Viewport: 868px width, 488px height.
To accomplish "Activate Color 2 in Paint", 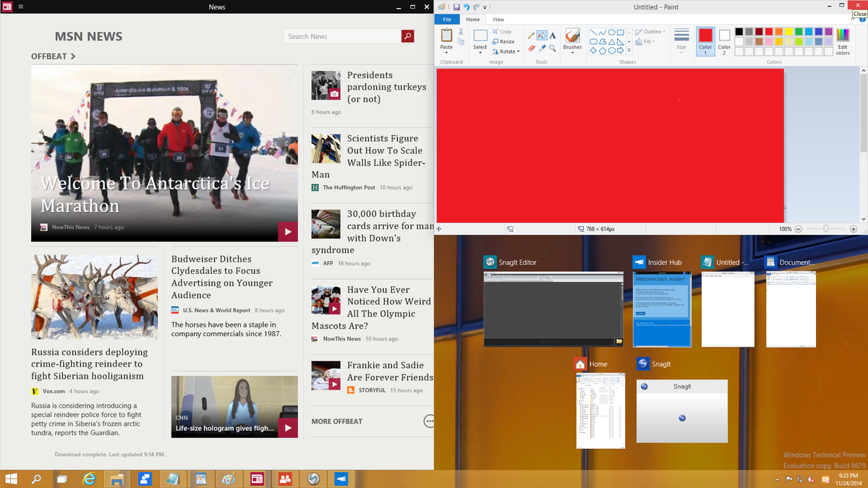I will 724,41.
